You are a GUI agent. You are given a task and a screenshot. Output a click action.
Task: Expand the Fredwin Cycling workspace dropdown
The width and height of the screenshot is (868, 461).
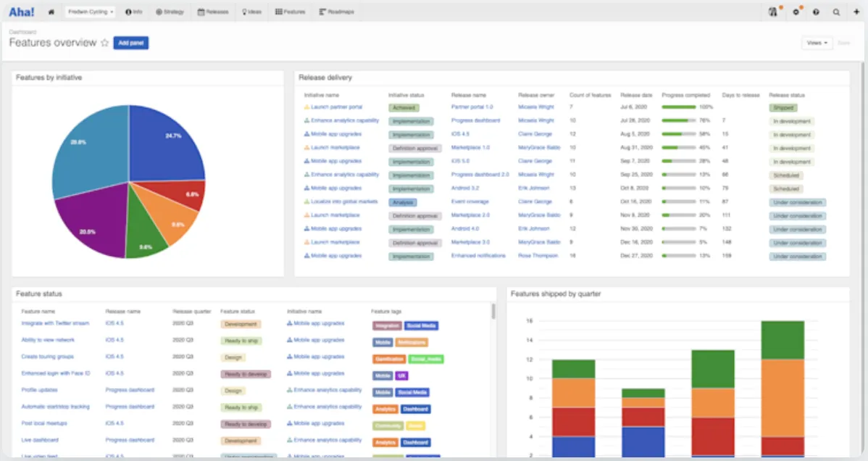(x=91, y=12)
